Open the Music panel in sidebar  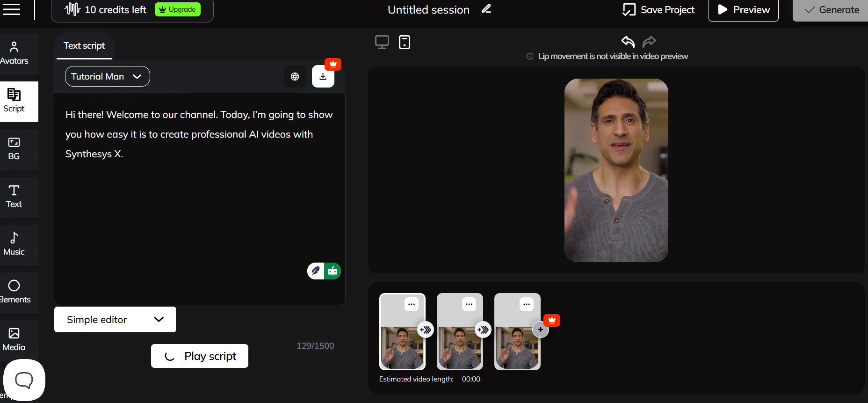pos(14,244)
